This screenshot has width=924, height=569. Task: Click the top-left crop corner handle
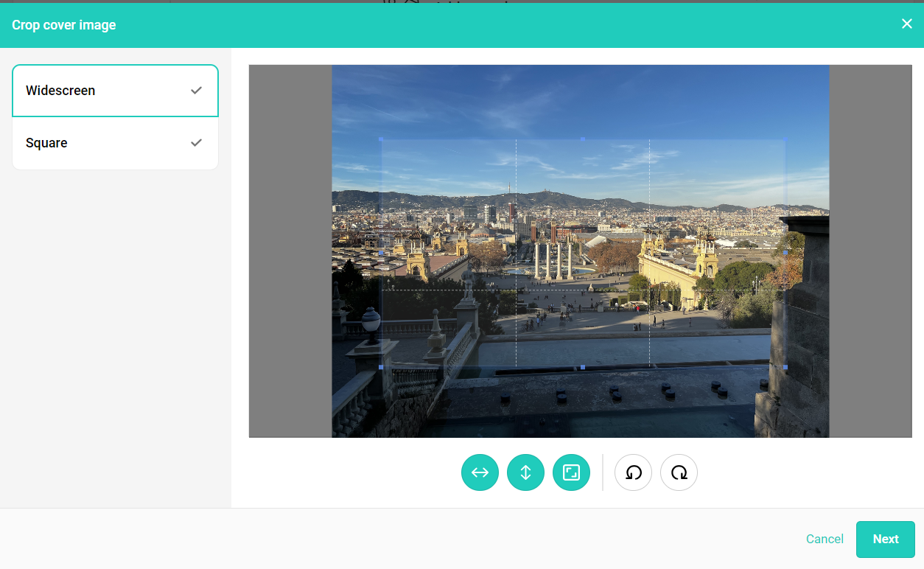pyautogui.click(x=381, y=139)
